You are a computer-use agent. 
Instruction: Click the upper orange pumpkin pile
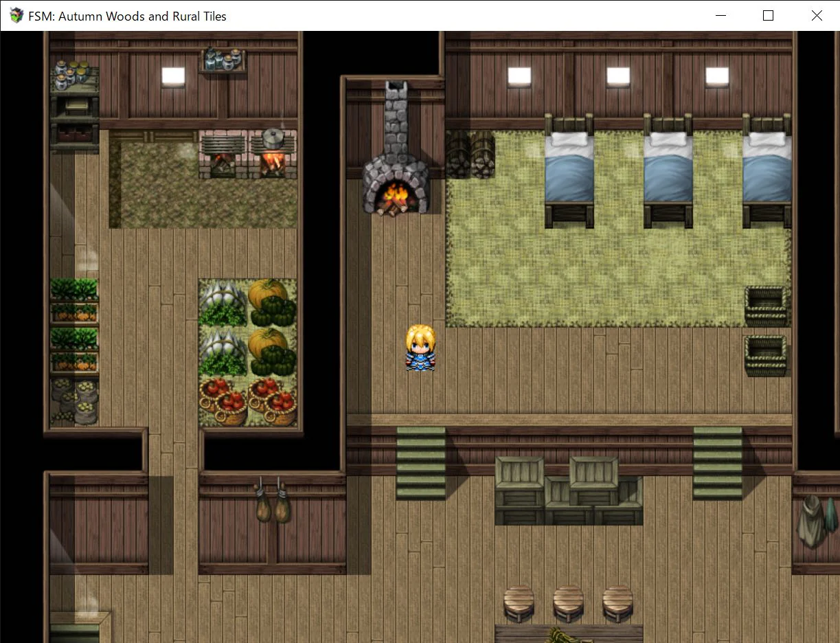(x=273, y=302)
